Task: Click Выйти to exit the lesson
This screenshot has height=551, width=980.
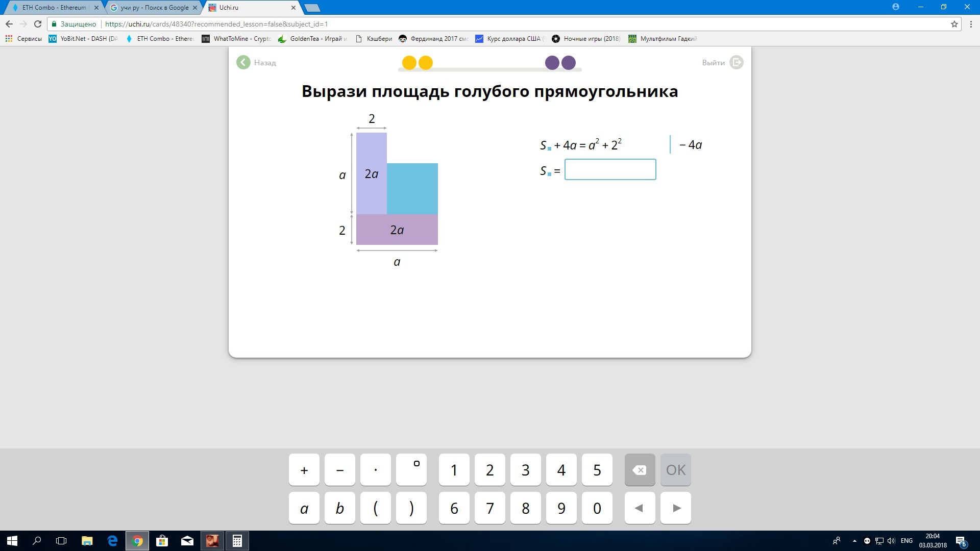Action: pos(713,62)
